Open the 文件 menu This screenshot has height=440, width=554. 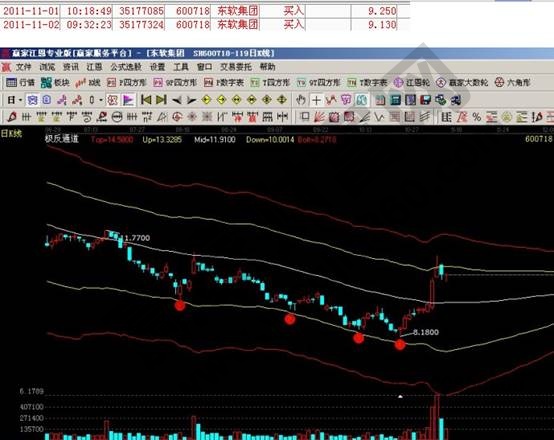(x=23, y=67)
